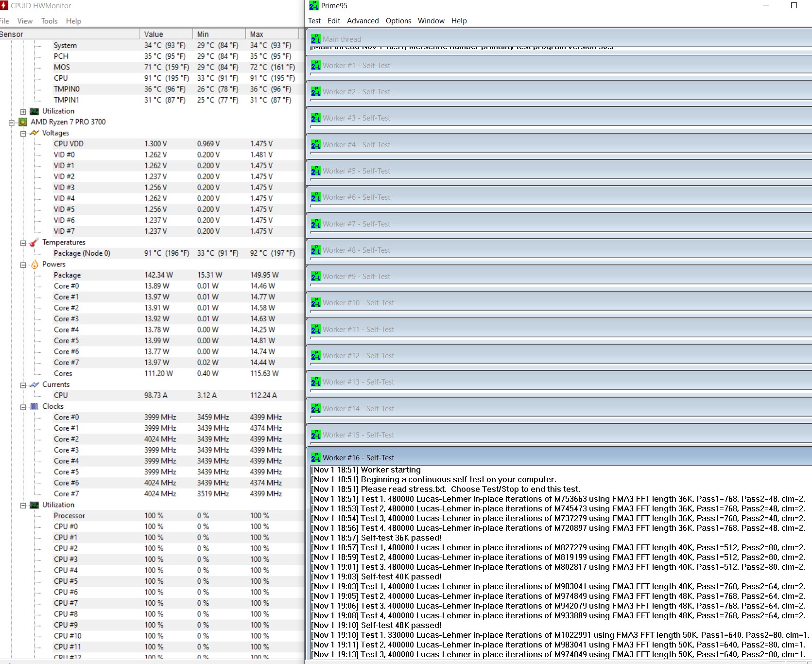This screenshot has height=664, width=812.
Task: Click the 'Self-test 36K passed!' log line
Action: click(x=377, y=538)
